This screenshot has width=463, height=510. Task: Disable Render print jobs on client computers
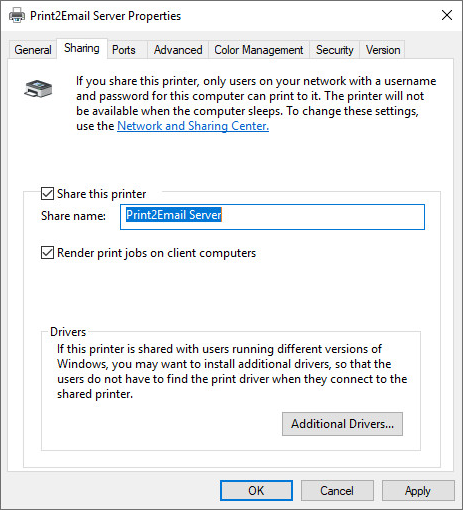(x=47, y=253)
